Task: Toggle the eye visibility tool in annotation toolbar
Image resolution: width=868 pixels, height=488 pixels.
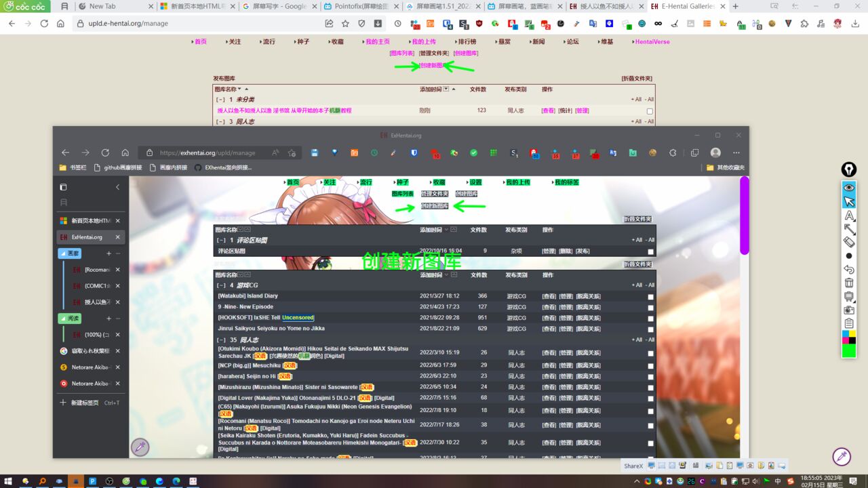Action: 848,188
